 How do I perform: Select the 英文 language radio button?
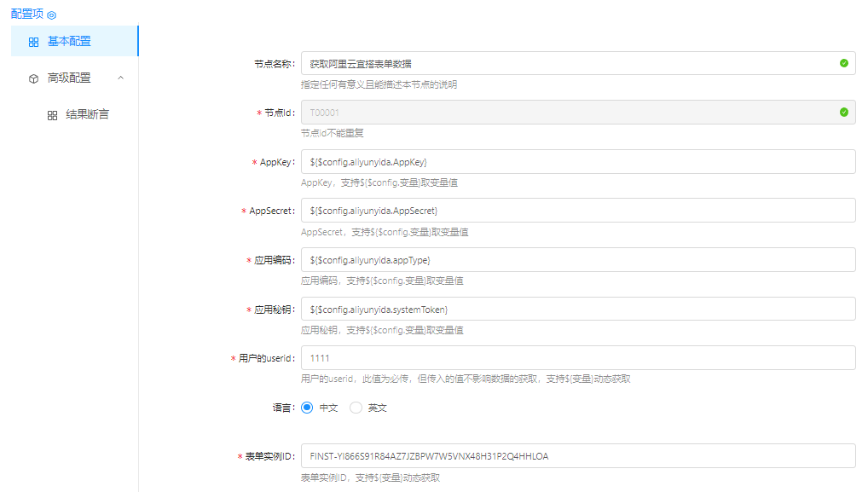pyautogui.click(x=356, y=408)
